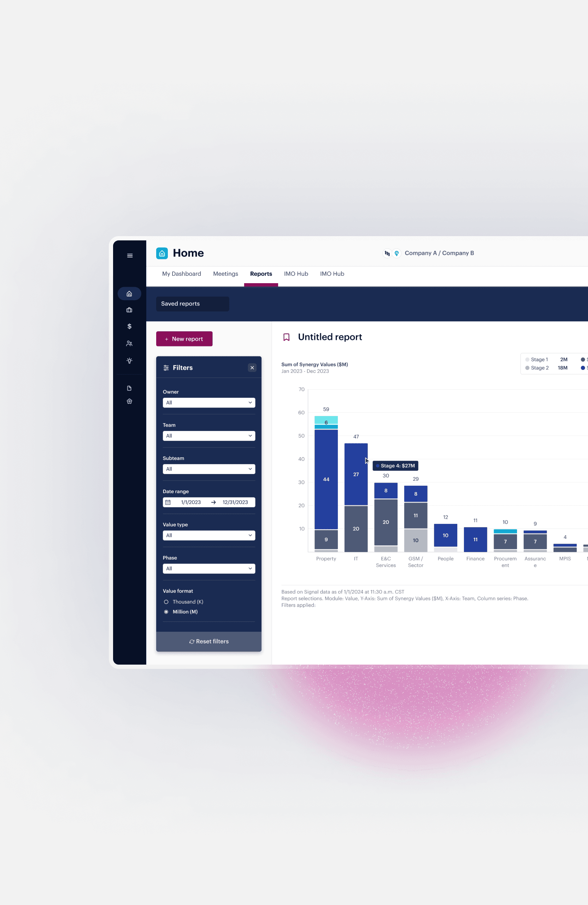
Task: Toggle Stage 1 legend entry
Action: [536, 359]
